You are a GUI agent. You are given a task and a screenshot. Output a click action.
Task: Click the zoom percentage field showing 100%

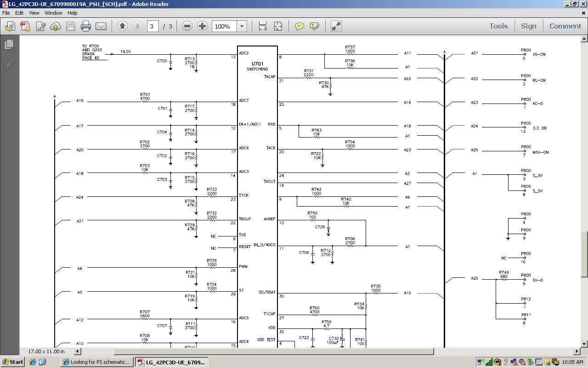point(224,26)
